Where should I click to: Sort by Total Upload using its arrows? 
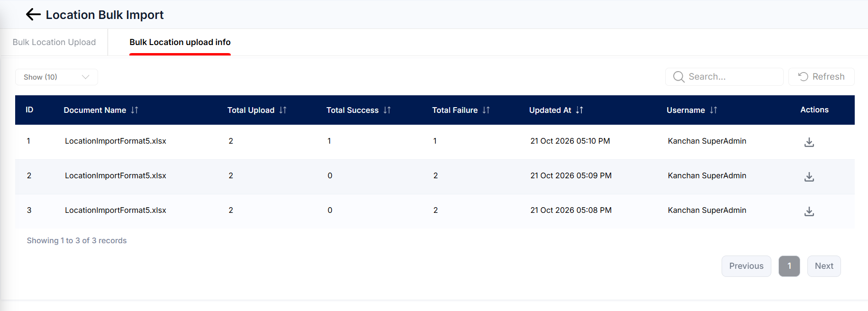[283, 110]
